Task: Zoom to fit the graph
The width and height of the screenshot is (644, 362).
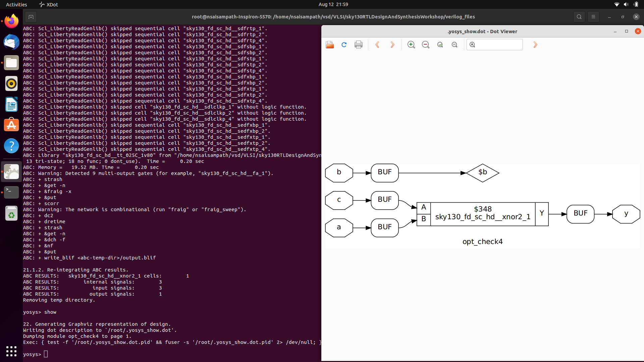Action: (440, 45)
